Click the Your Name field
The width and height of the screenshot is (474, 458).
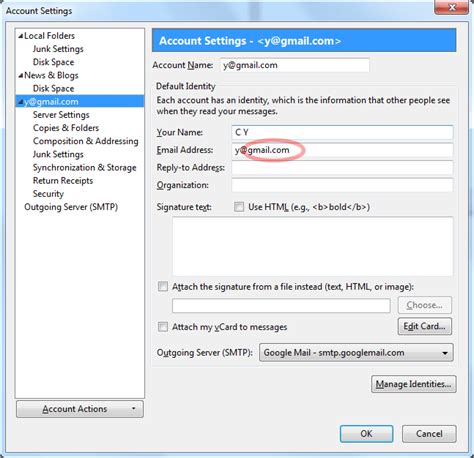(x=342, y=132)
